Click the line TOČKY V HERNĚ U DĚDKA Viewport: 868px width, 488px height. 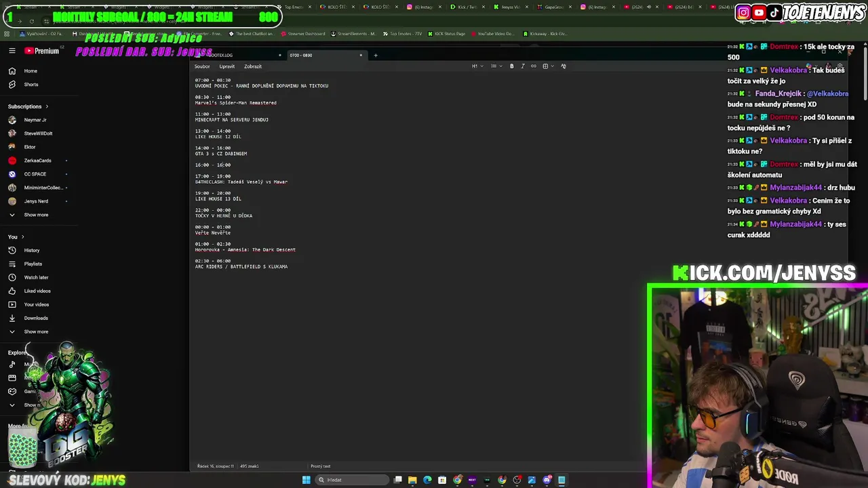coord(224,216)
